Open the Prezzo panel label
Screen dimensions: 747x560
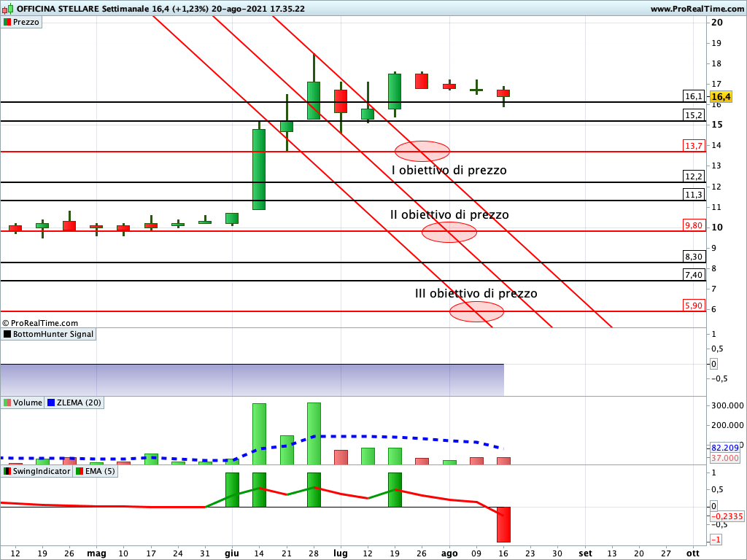pyautogui.click(x=26, y=23)
